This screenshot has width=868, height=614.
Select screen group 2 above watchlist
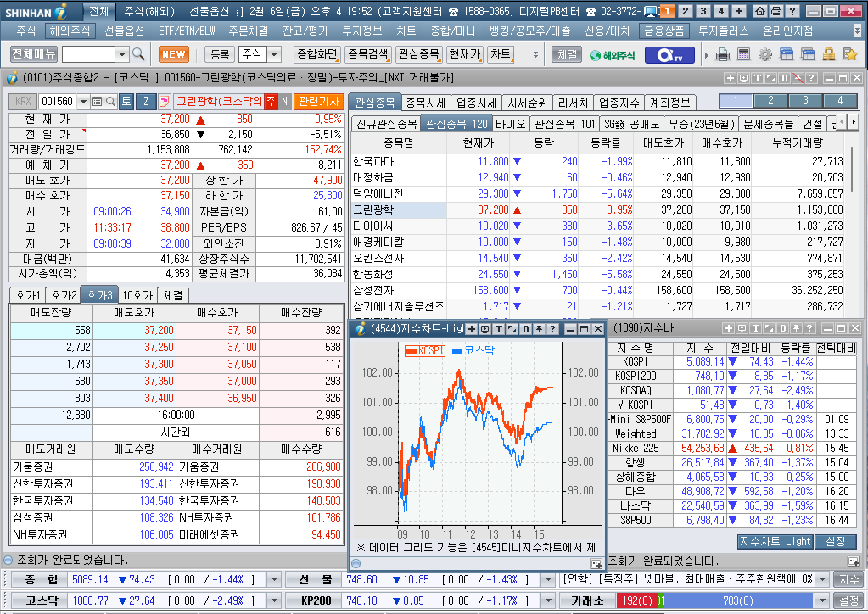(770, 101)
